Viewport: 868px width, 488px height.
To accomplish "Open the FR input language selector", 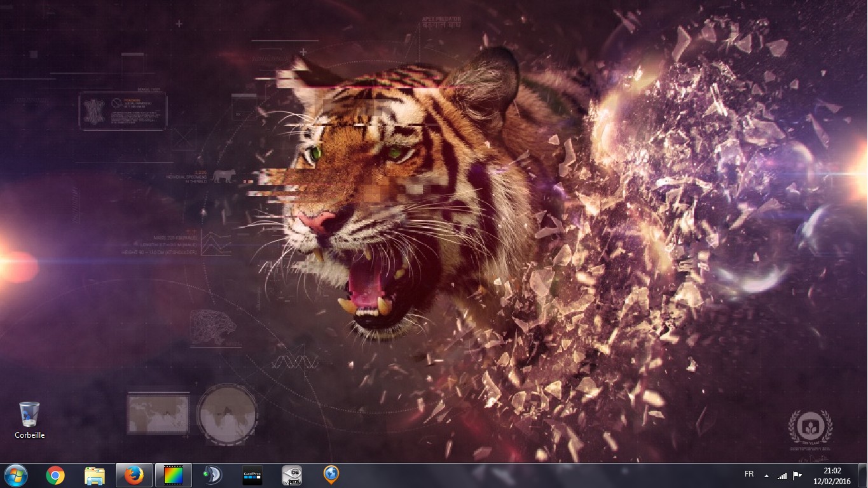I will [749, 475].
